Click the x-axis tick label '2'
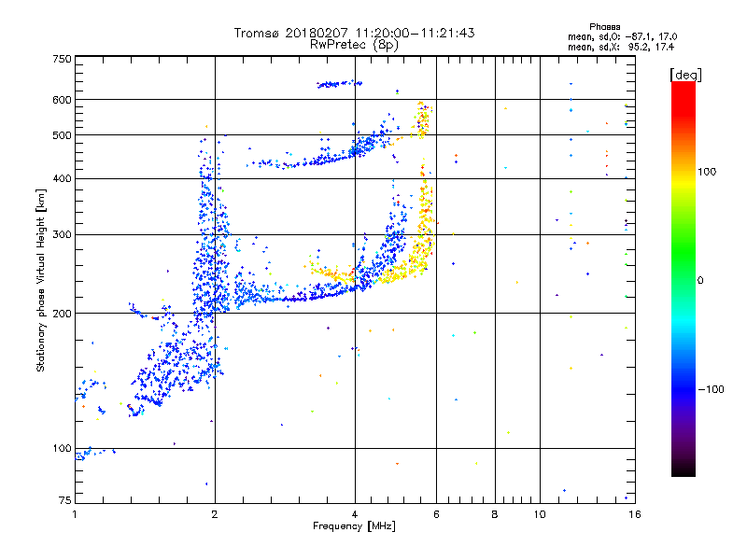This screenshot has width=747, height=560. coord(215,514)
